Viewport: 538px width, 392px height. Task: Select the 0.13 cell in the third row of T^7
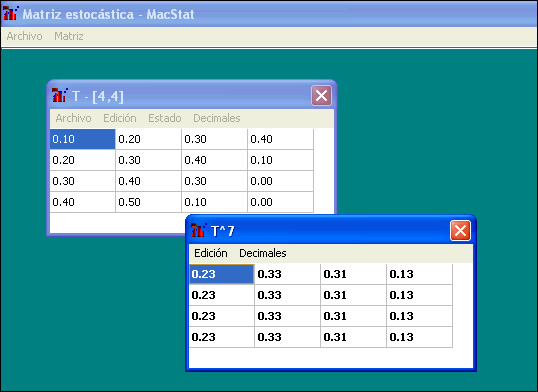[420, 316]
